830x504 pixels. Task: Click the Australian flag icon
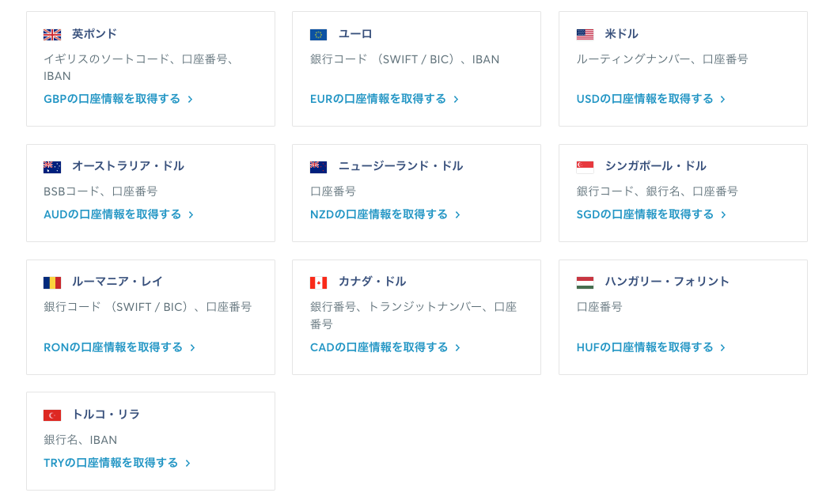coord(52,167)
